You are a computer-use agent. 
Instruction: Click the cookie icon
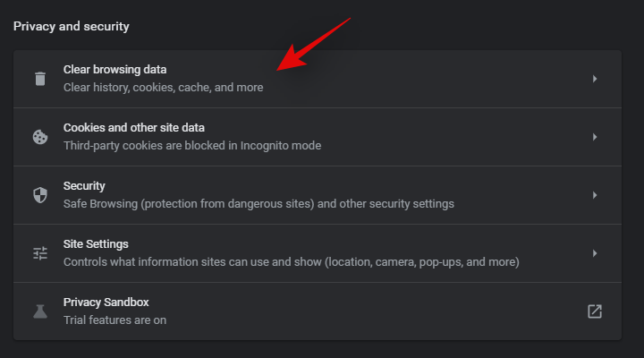point(39,137)
